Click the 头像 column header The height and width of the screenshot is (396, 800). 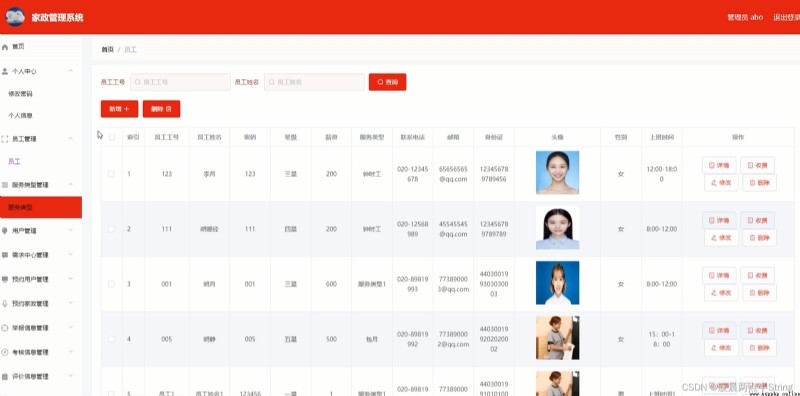pos(557,137)
